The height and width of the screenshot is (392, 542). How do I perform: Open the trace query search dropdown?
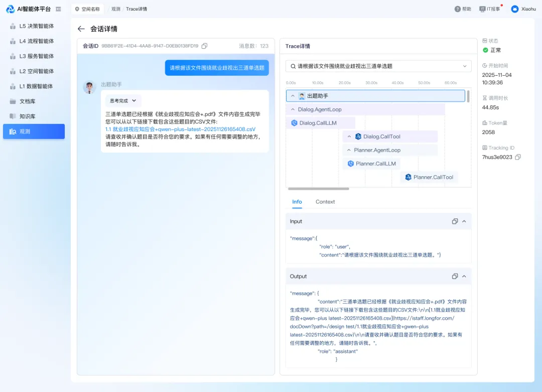(464, 66)
